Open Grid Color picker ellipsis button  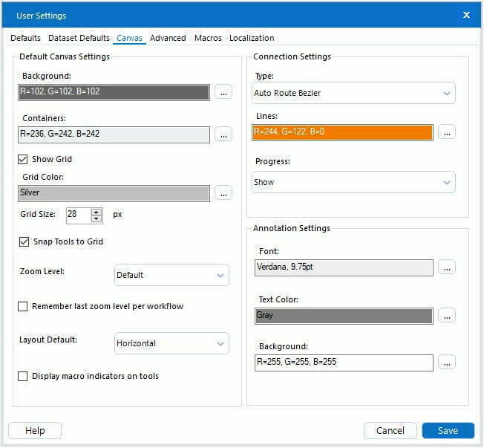(223, 193)
